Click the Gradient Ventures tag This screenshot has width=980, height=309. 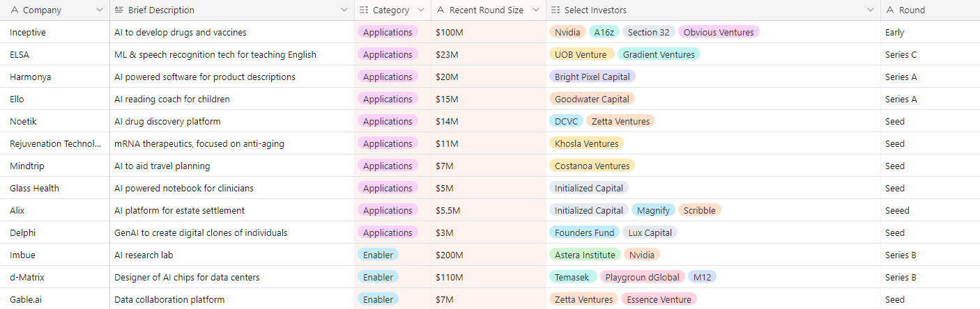[659, 54]
